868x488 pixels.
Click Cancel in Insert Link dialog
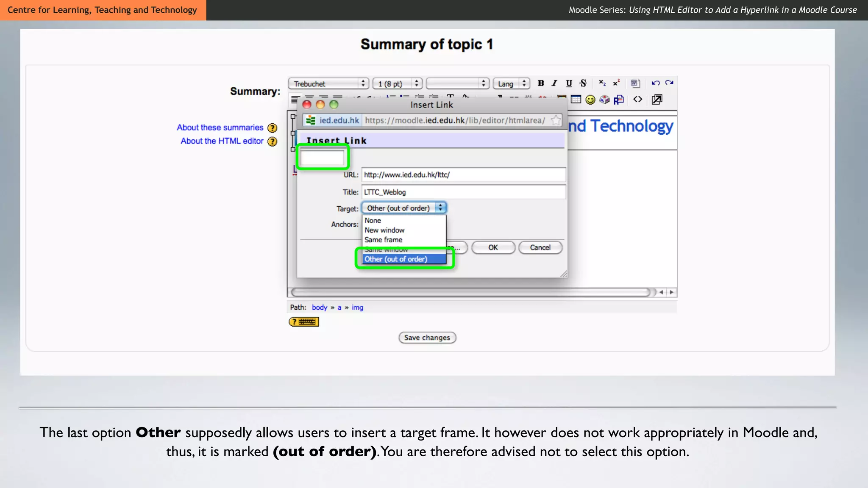(x=540, y=247)
